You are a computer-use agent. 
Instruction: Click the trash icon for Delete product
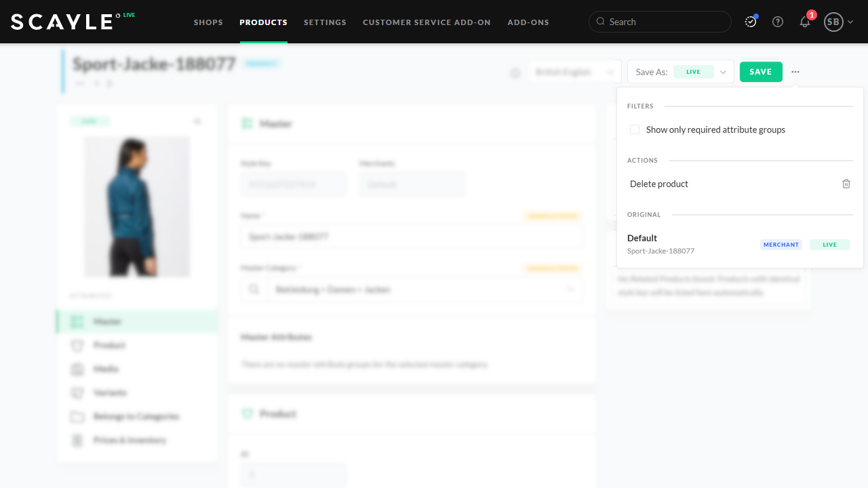[x=846, y=184]
